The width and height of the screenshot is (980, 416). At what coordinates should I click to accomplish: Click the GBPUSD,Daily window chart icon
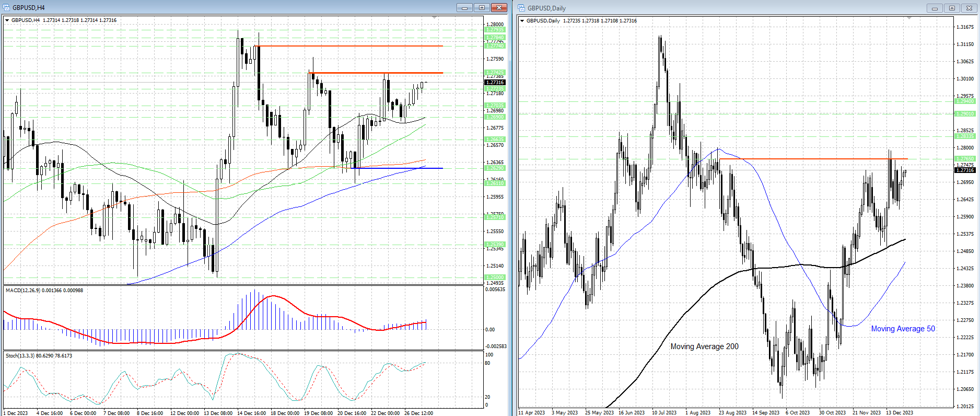point(522,8)
